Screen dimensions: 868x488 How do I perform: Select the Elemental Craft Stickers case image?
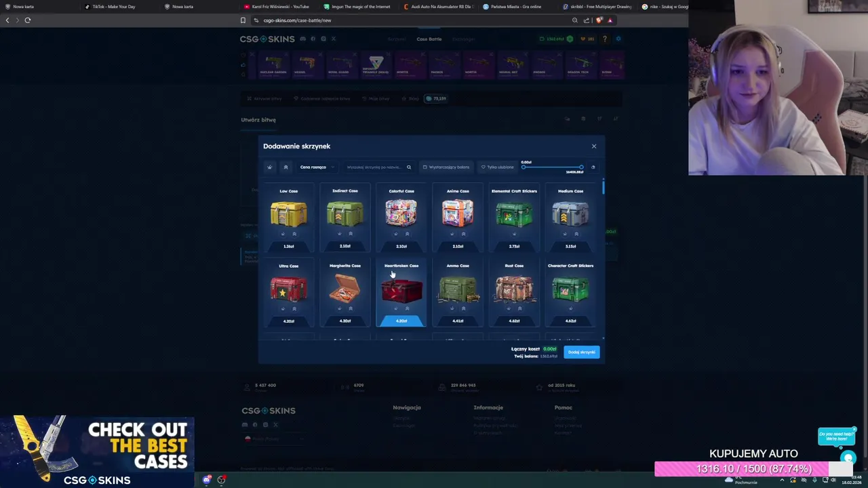[x=514, y=214]
